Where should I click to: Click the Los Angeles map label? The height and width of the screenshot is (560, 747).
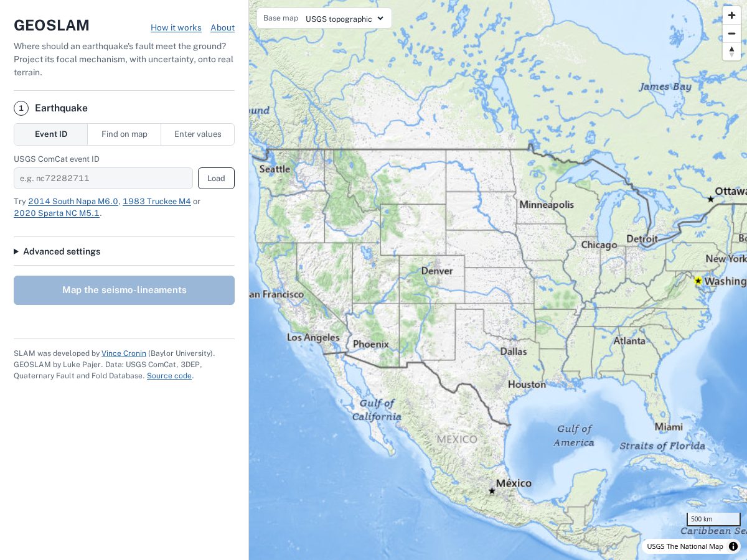pos(313,338)
